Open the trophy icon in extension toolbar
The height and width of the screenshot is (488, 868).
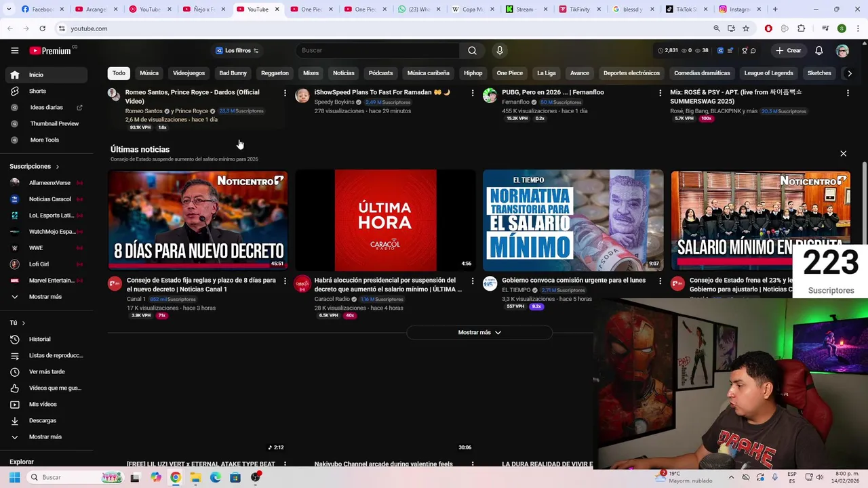click(x=745, y=51)
